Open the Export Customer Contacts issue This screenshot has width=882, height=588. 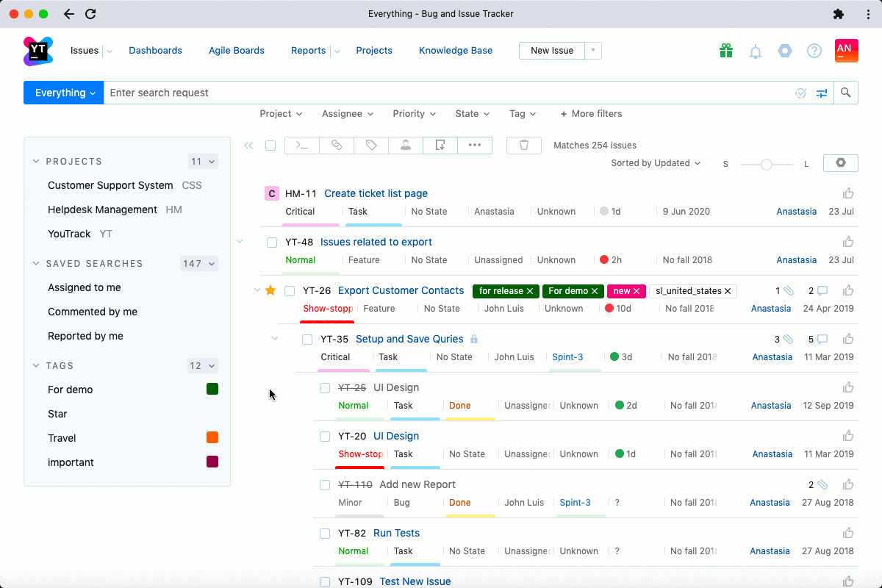(401, 290)
